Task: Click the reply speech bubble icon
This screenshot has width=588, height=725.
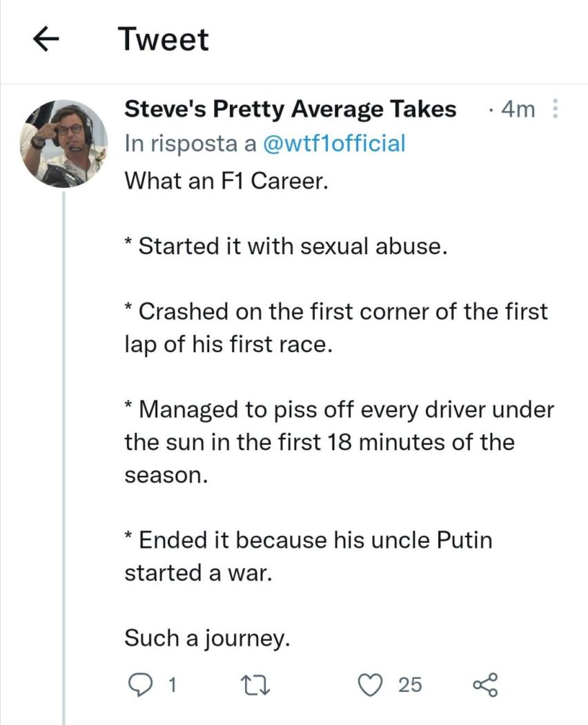Action: 141,684
